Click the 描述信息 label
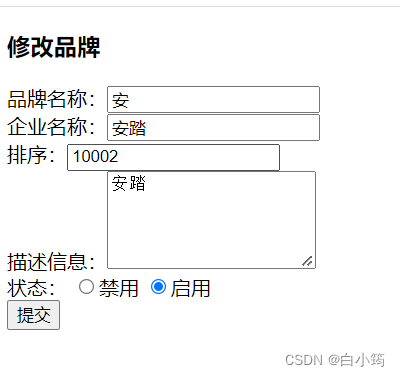 tap(51, 262)
